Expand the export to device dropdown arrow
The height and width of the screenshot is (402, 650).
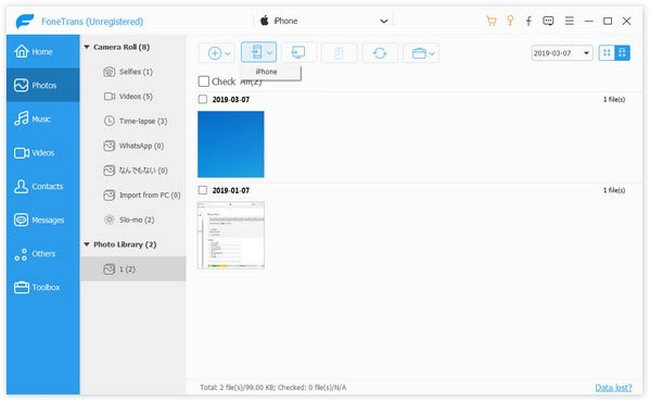(269, 53)
